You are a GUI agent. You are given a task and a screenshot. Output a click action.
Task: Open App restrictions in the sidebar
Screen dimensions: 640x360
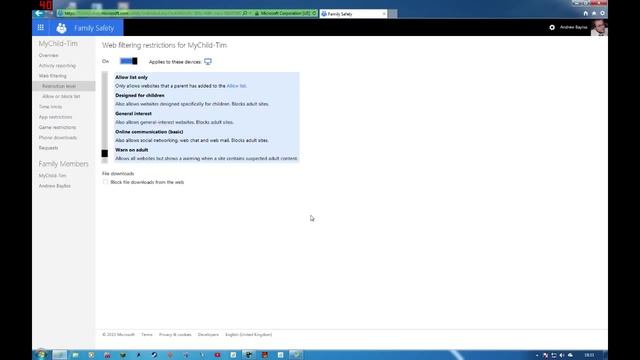[x=55, y=117]
